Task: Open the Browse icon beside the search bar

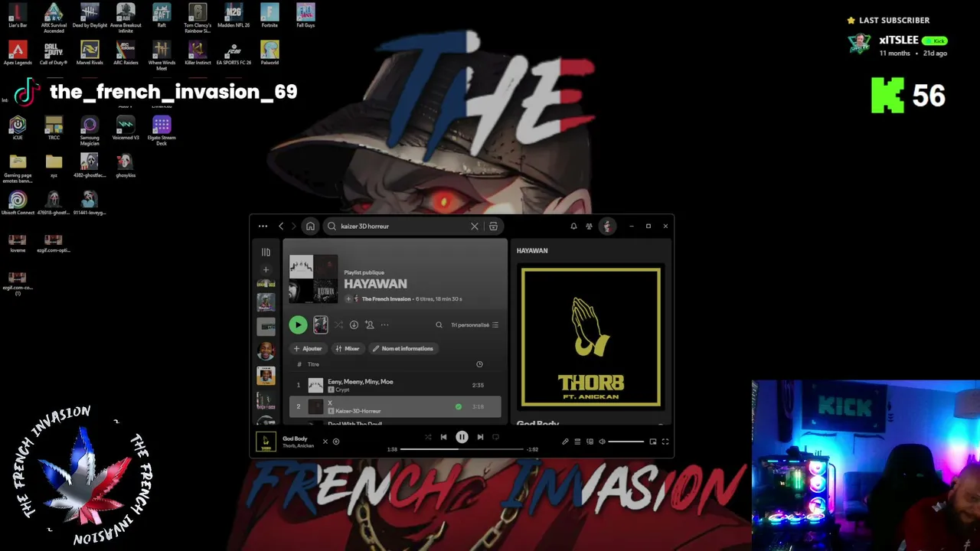Action: 493,226
